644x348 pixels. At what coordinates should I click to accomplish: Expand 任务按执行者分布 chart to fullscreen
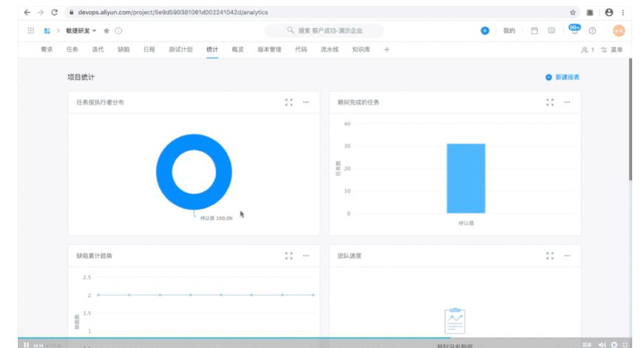coord(289,102)
